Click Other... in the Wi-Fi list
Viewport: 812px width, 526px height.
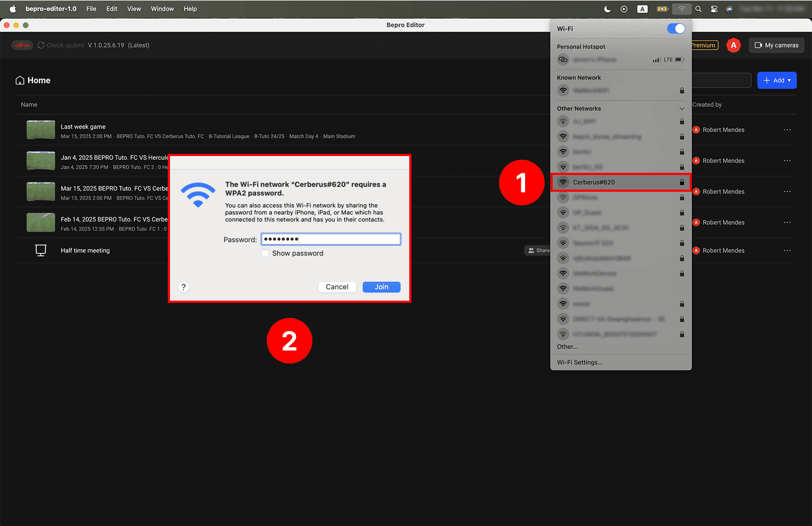(x=567, y=347)
